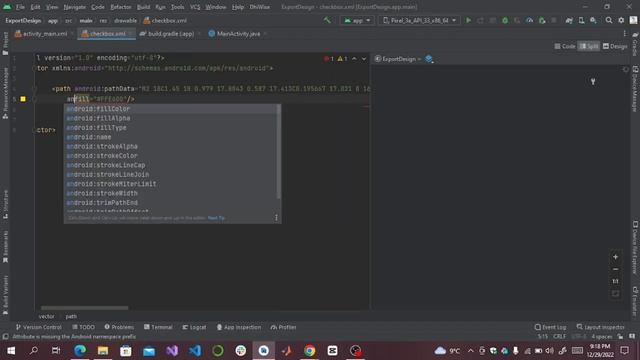Go to previous highlighted error arrow
Image resolution: width=640 pixels, height=360 pixels.
pos(354,59)
